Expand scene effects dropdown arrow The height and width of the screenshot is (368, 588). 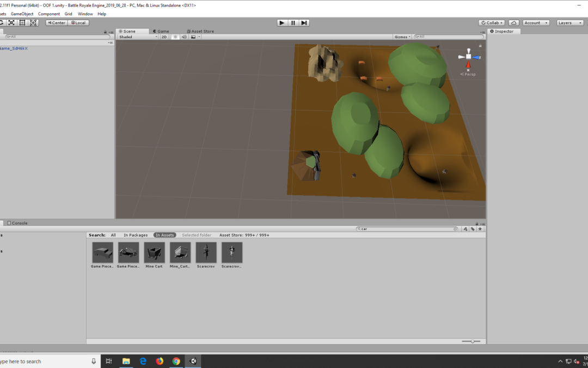click(x=199, y=37)
